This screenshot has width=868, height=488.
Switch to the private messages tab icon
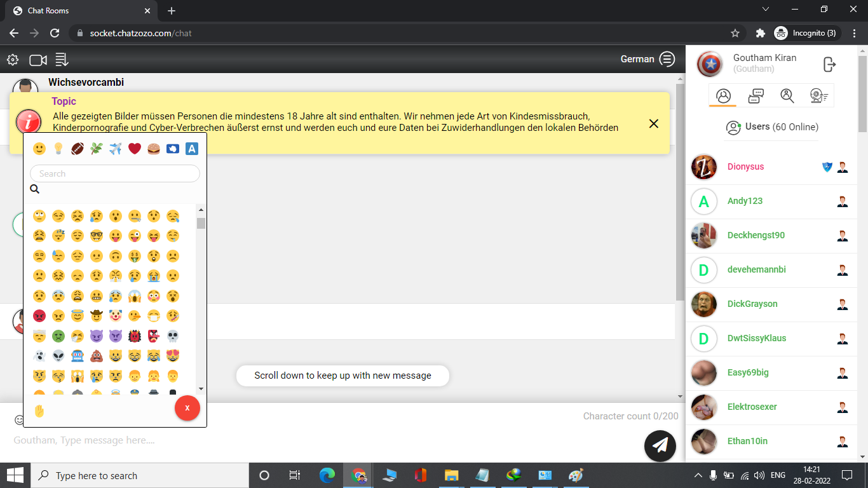click(756, 96)
